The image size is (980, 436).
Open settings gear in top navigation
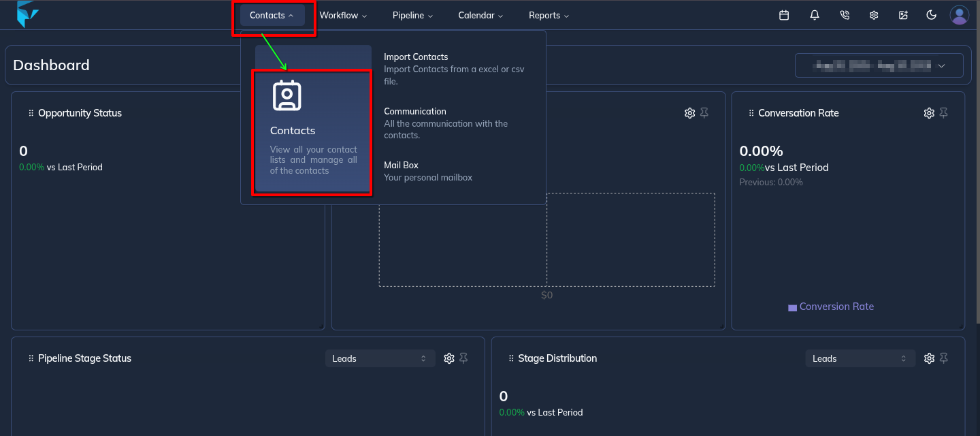tap(874, 15)
